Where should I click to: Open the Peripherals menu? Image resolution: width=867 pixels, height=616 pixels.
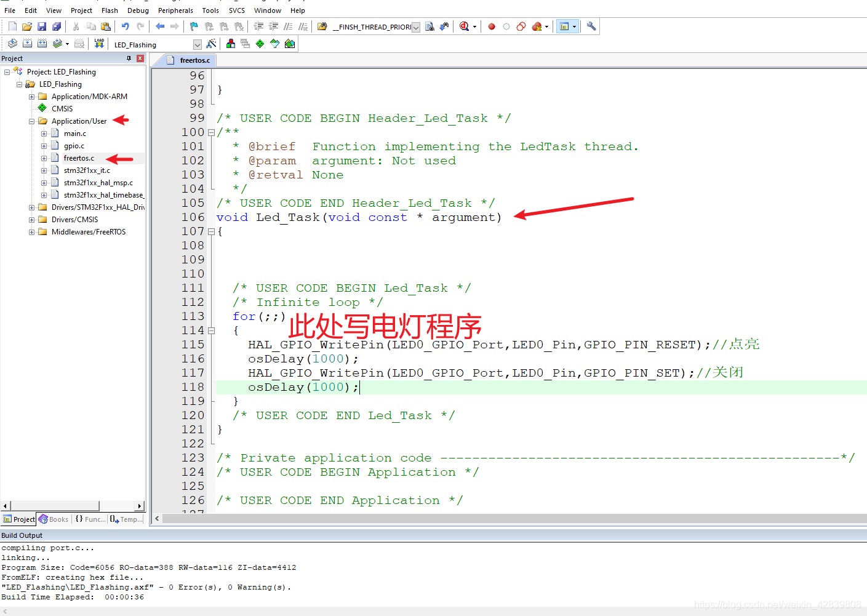(x=175, y=10)
